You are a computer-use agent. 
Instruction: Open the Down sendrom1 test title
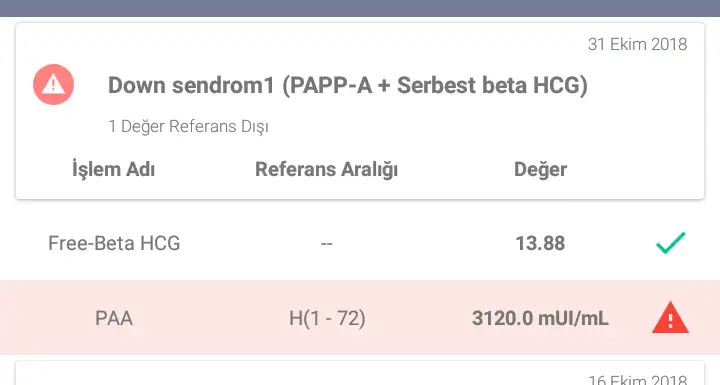pos(348,85)
